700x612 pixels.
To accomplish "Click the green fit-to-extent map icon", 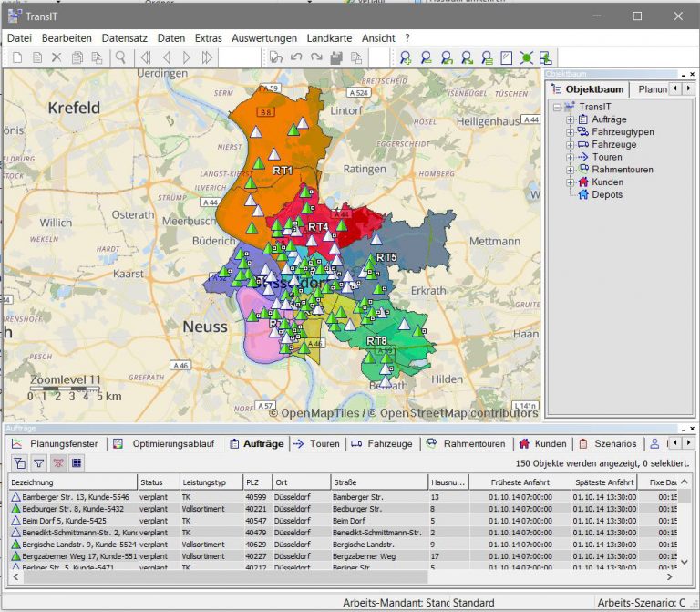I will point(526,57).
